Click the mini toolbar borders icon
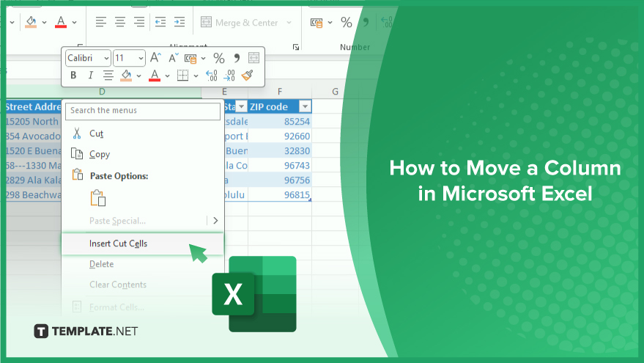This screenshot has width=644, height=363. pos(182,76)
